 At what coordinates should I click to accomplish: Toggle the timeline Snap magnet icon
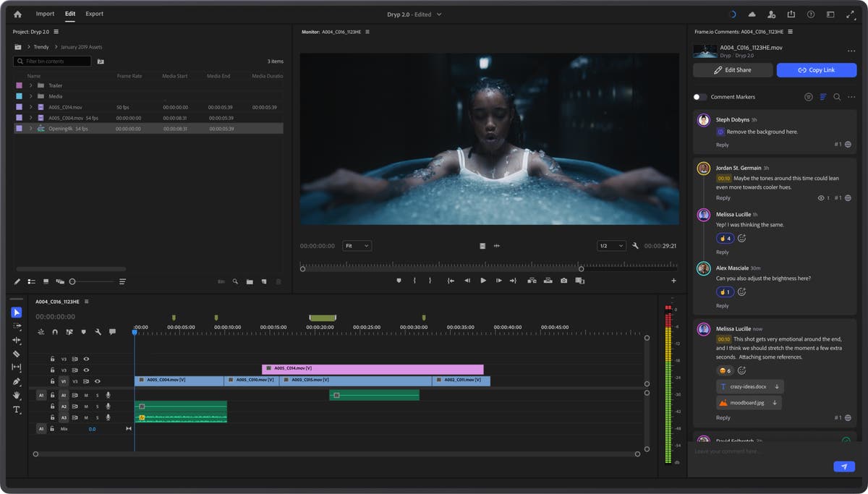coord(55,332)
